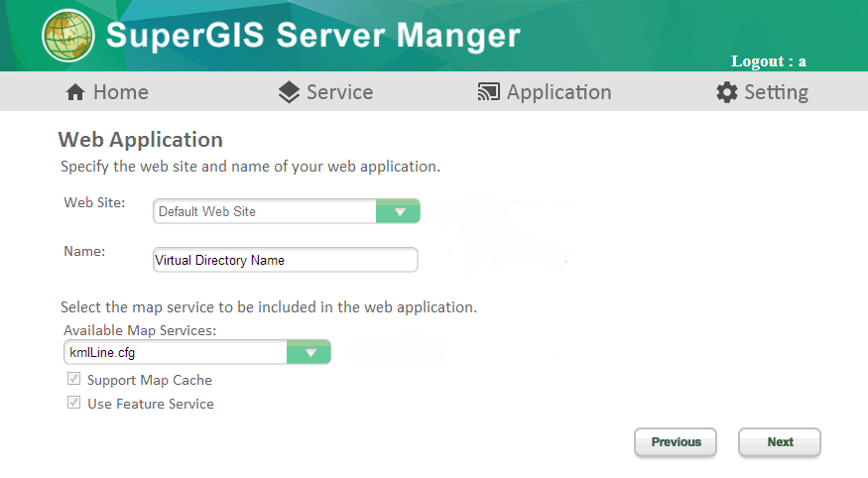
Task: Focus the Virtual Directory Name field
Action: (x=285, y=260)
